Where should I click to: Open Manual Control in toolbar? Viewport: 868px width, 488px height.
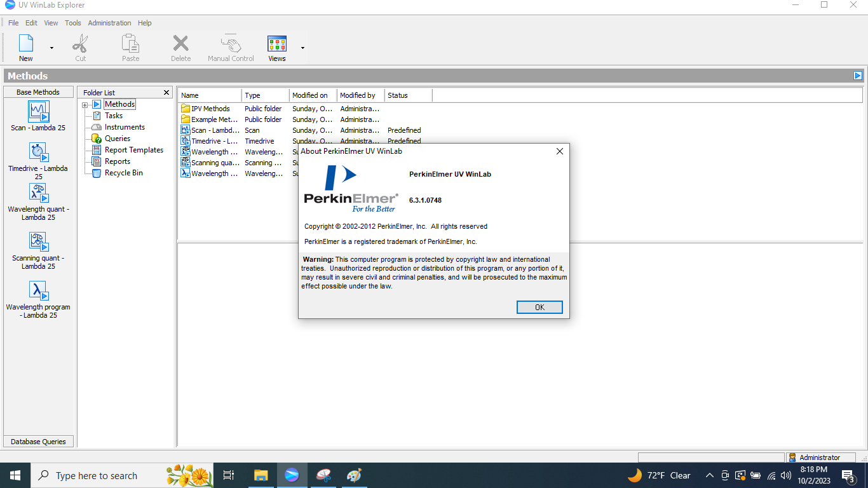coord(231,48)
